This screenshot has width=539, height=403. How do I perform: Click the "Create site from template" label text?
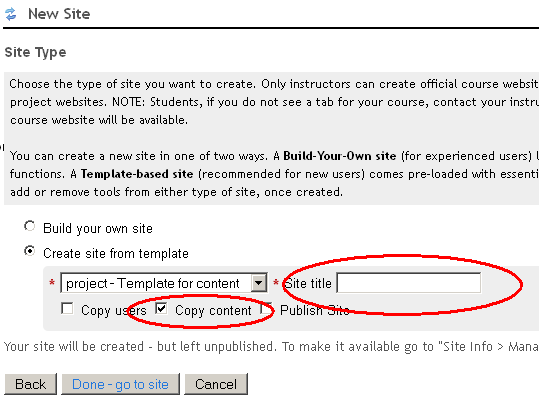(116, 254)
